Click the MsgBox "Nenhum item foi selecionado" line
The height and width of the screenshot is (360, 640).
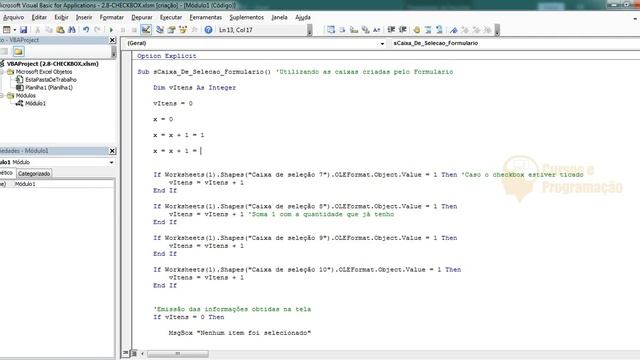(x=240, y=333)
